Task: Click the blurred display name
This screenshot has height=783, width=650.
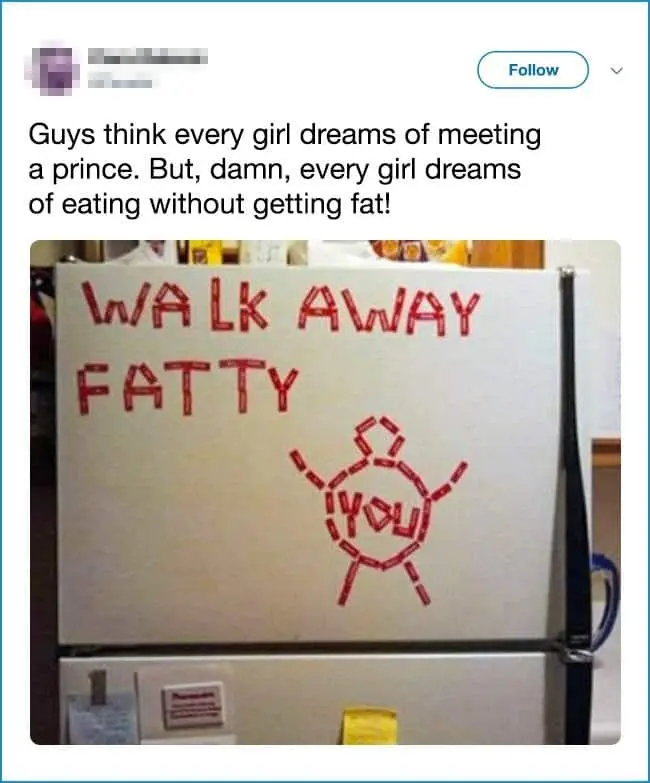Action: click(x=147, y=57)
